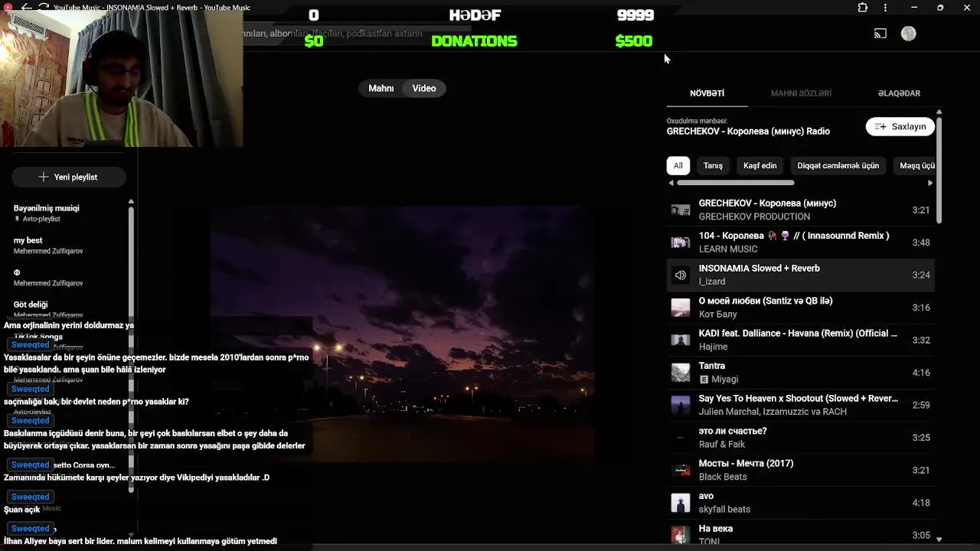Open artist Hajime
The height and width of the screenshot is (551, 980).
714,347
